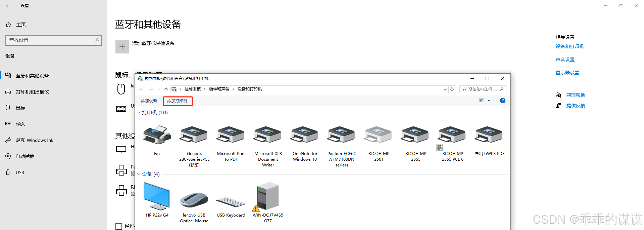Open 笔和 Windows Ink settings
644x230 pixels.
click(x=54, y=140)
